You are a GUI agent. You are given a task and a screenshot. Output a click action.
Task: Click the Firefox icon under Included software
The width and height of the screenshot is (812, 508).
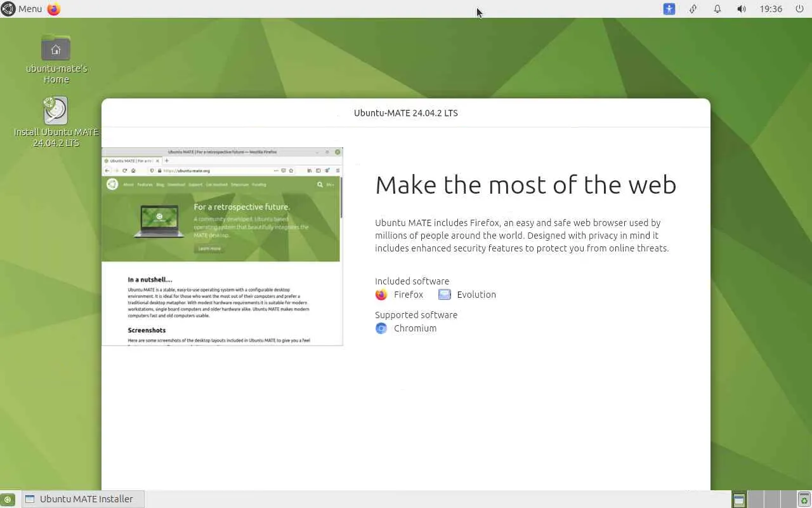point(381,295)
